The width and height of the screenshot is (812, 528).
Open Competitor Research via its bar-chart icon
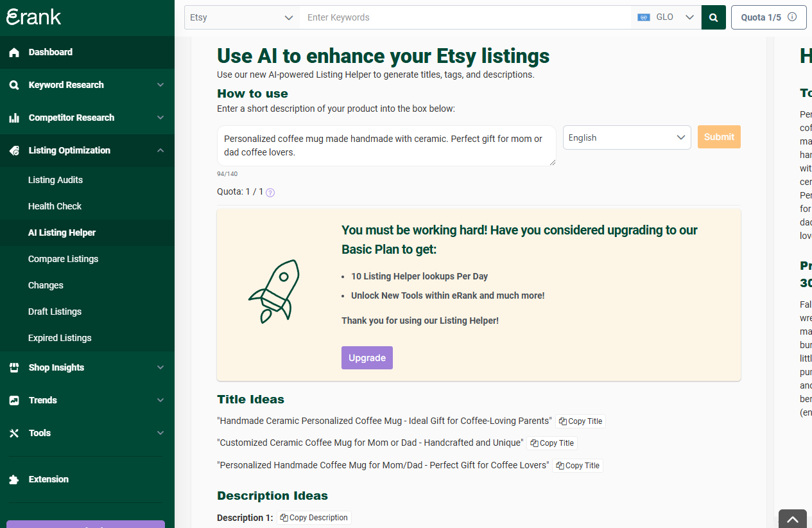(15, 118)
